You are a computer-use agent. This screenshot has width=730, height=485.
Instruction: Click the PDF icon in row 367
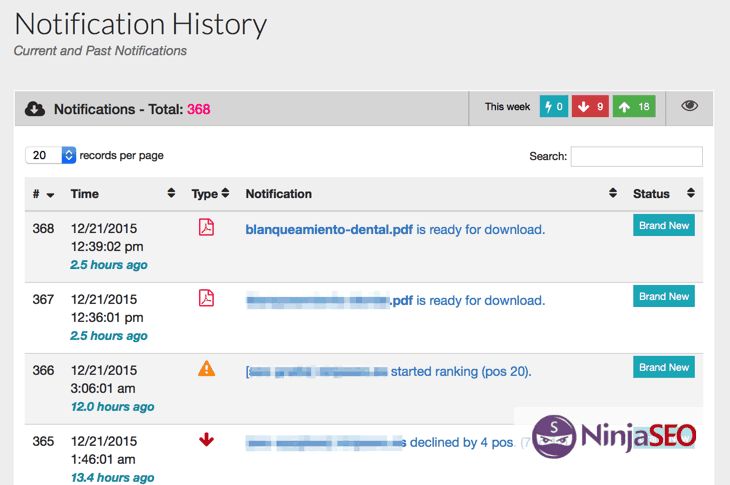point(206,298)
